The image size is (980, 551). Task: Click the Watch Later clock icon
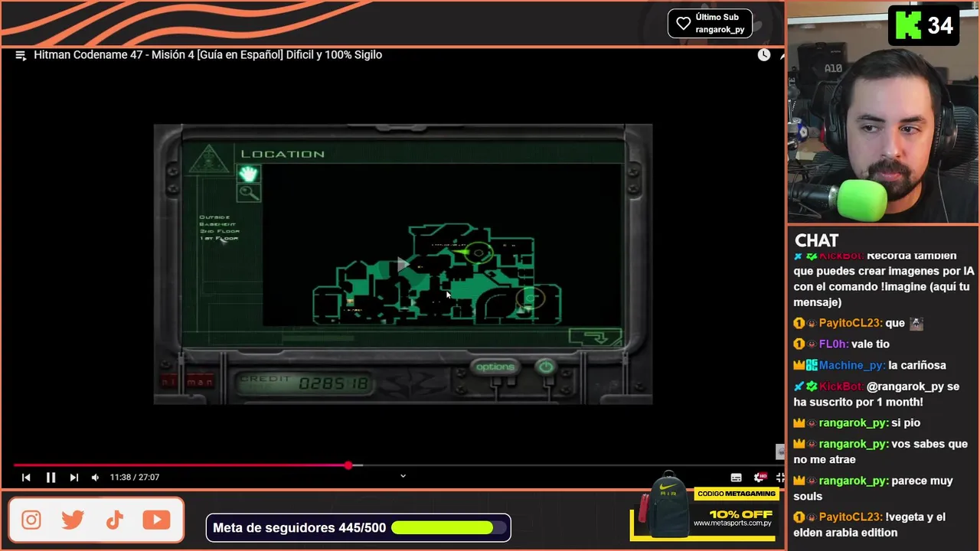point(764,55)
